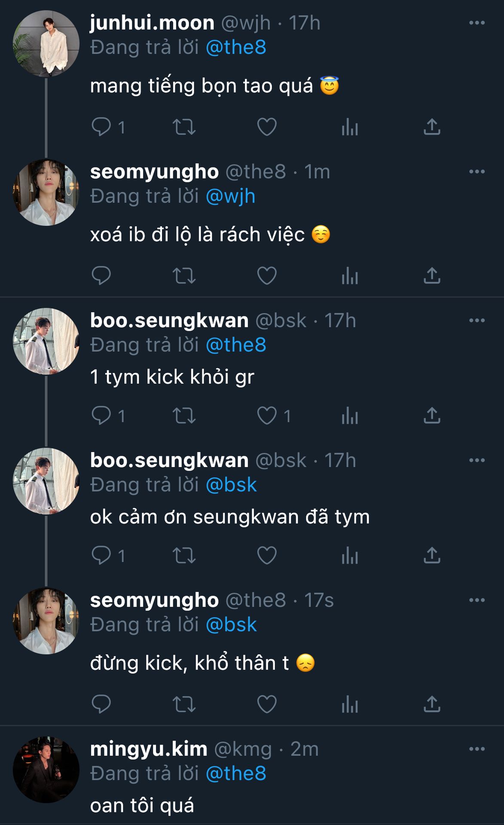
Task: Reply to "ok cảm ơn seungkwan đã tym"
Action: [x=101, y=556]
